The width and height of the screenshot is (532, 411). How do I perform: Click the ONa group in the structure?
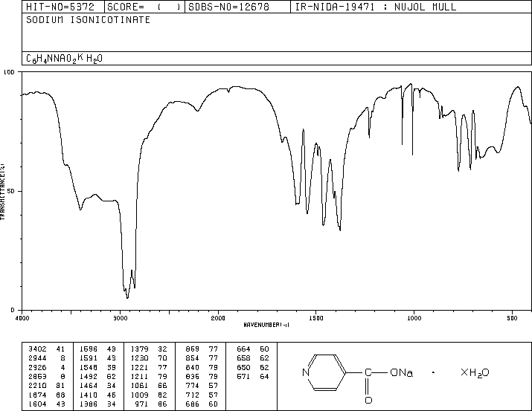point(401,372)
